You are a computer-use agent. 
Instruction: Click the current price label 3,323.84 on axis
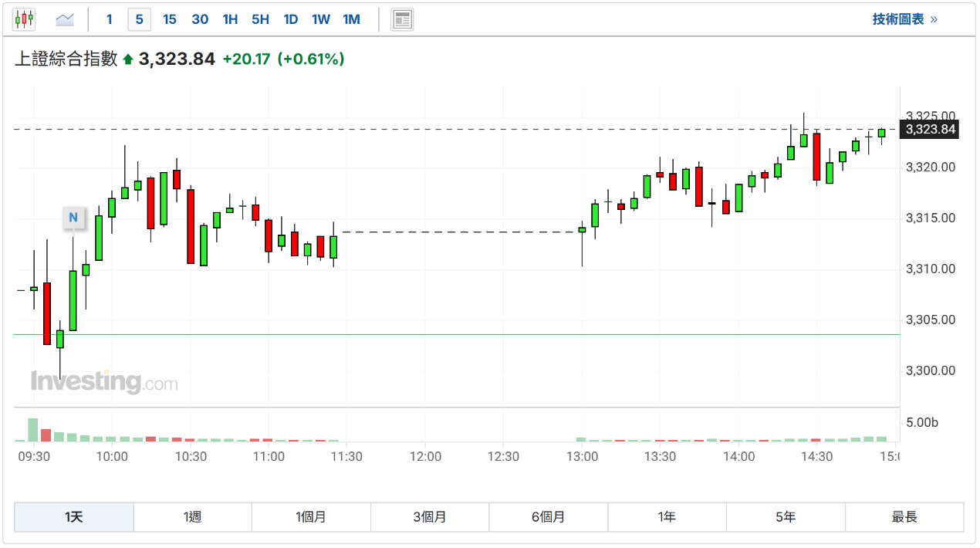931,130
